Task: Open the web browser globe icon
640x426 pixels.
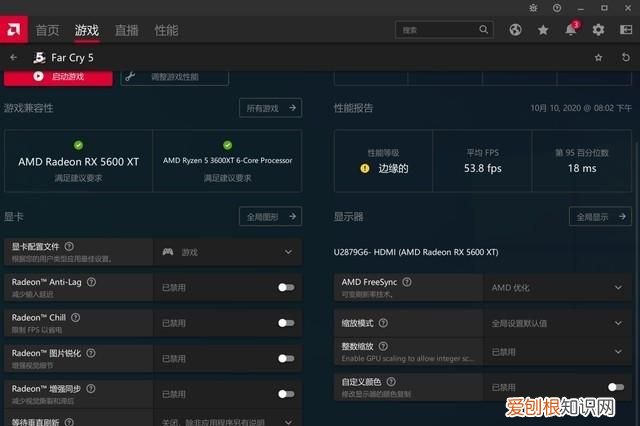Action: 515,30
